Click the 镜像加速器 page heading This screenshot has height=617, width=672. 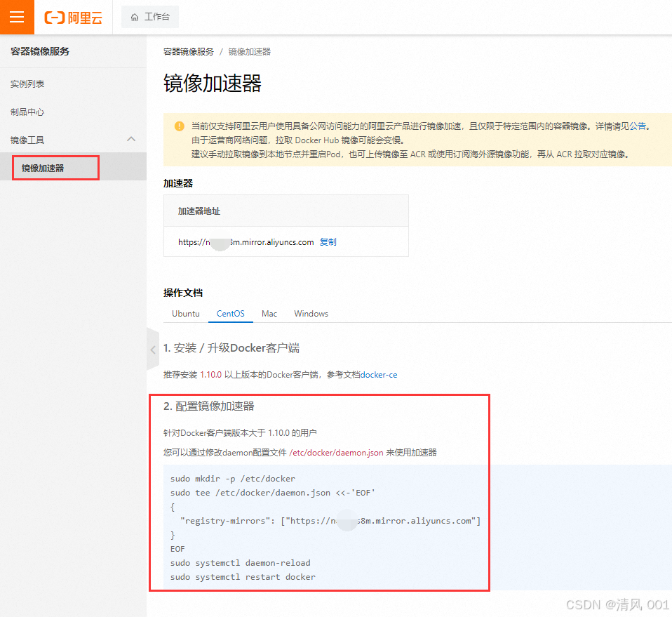tap(213, 84)
